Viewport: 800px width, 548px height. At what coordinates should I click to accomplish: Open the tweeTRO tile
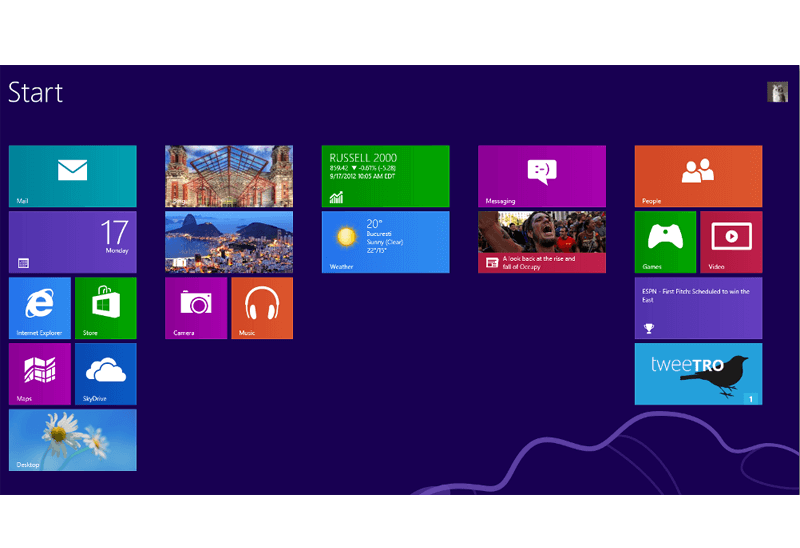pos(698,373)
